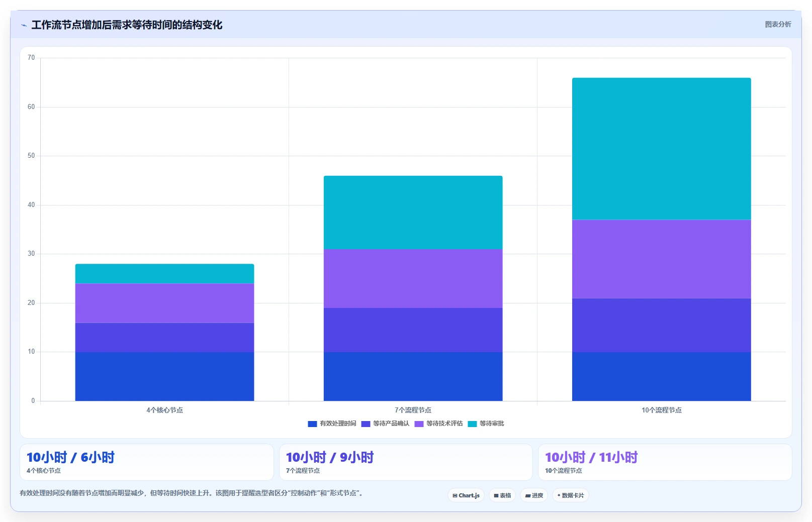Click the 数据卡片 tag chip
Screen dimensions: 812x522
pos(571,495)
